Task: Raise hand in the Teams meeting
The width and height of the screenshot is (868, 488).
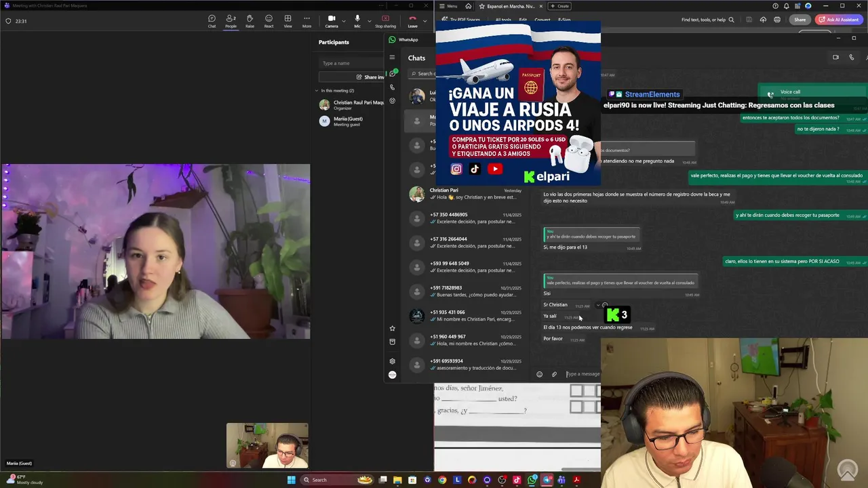Action: [x=250, y=21]
